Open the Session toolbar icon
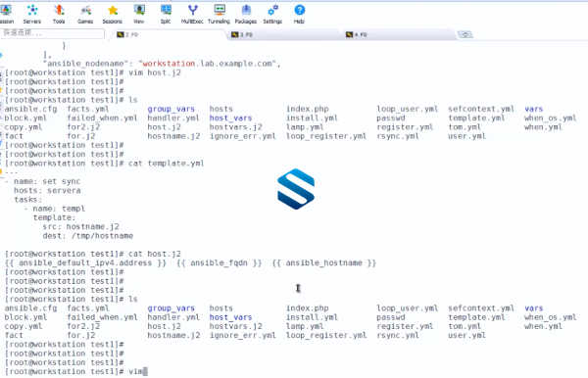 [x=6, y=14]
